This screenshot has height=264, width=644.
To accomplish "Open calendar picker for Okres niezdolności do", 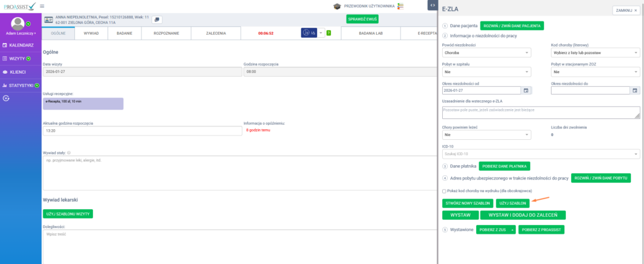I will click(x=635, y=90).
